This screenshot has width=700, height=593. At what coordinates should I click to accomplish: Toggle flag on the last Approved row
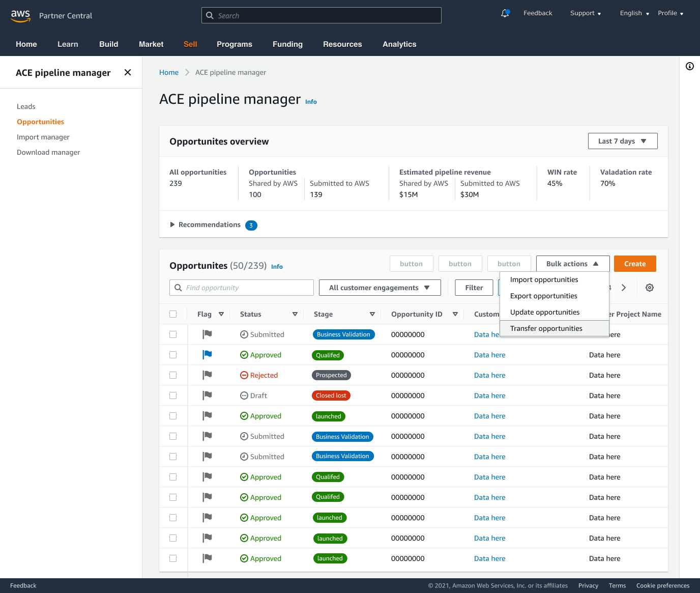[x=207, y=558]
